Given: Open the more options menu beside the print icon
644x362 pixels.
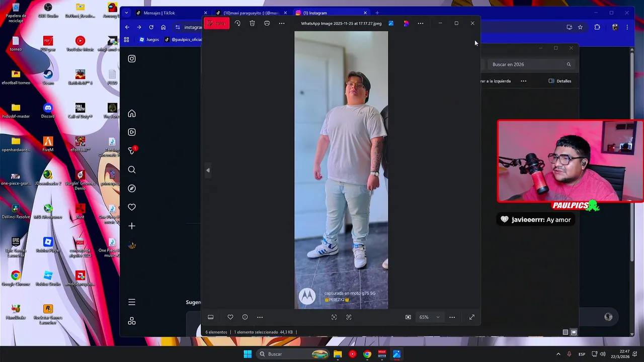Looking at the screenshot, I should [282, 23].
